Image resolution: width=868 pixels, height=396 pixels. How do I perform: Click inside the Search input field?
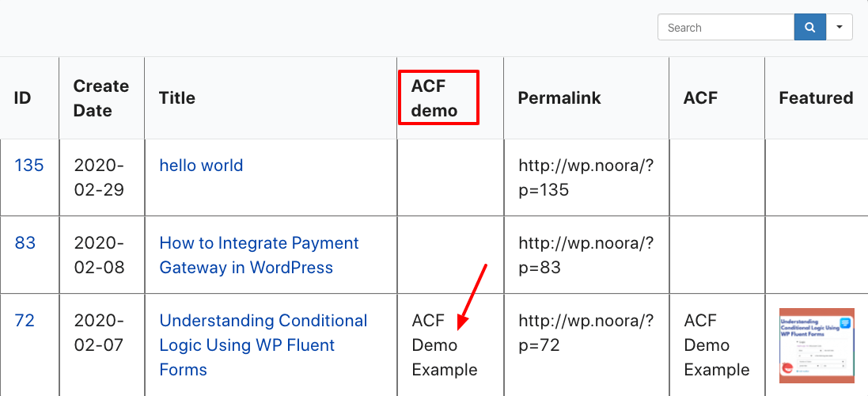(726, 28)
